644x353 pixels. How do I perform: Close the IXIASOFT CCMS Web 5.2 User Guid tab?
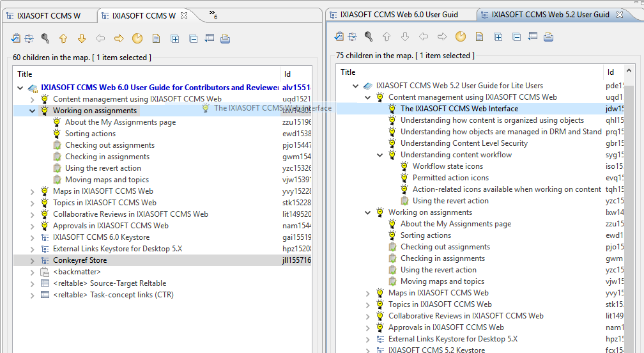(x=620, y=14)
